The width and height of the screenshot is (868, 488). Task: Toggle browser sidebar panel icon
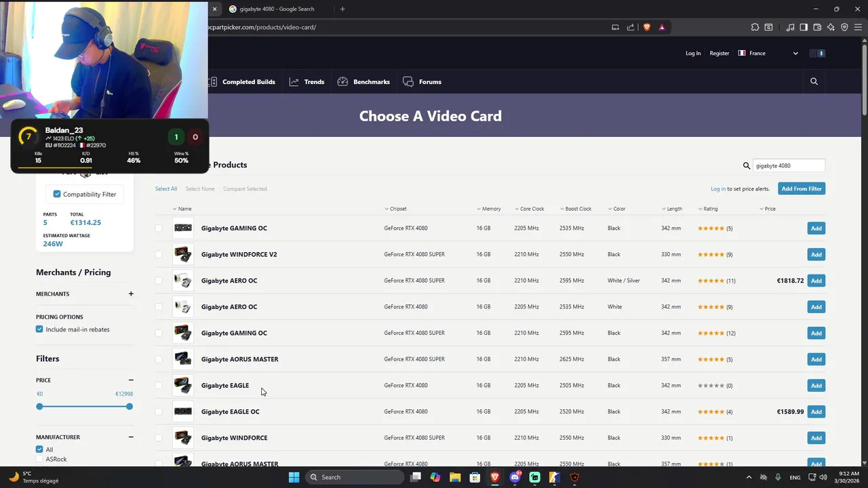(804, 27)
